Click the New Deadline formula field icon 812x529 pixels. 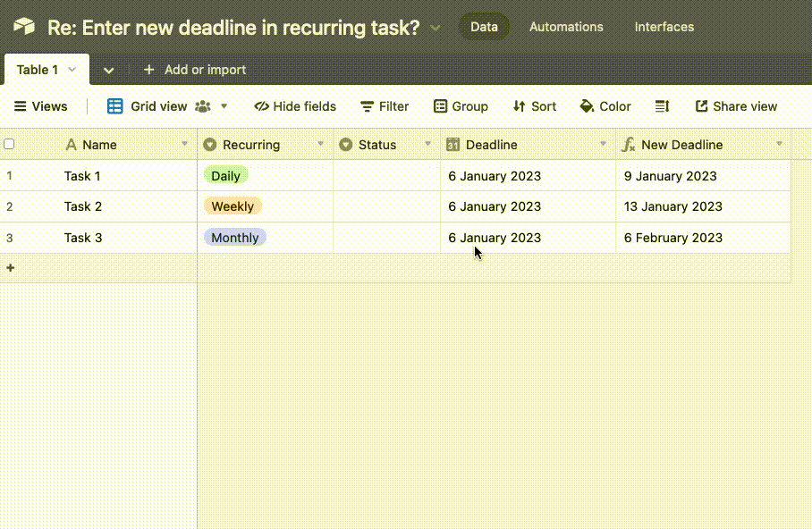click(x=628, y=145)
